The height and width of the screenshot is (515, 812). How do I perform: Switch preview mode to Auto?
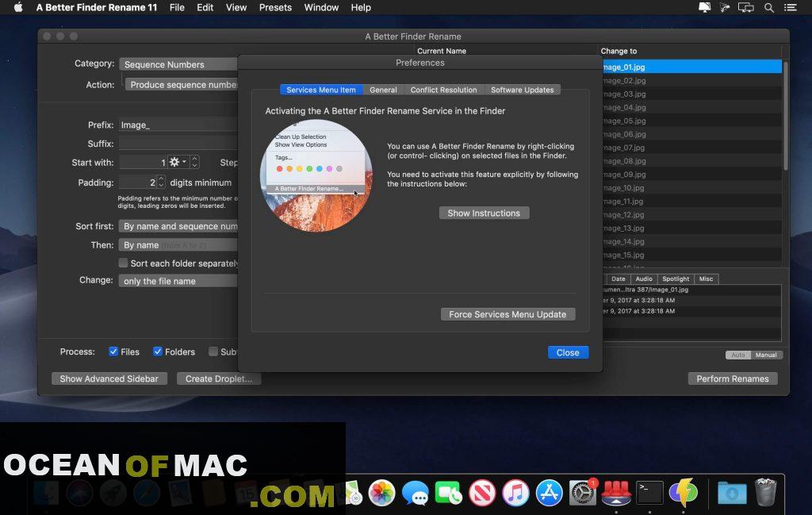(x=738, y=355)
